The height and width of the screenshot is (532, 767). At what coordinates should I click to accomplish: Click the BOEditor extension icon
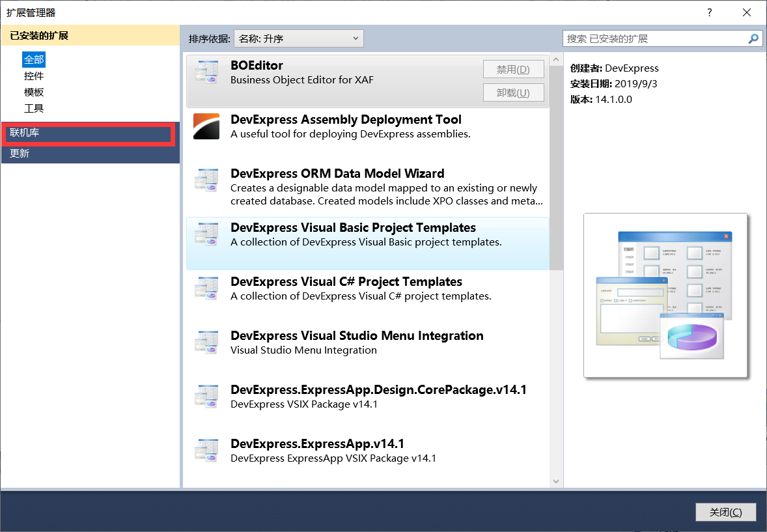click(x=206, y=72)
